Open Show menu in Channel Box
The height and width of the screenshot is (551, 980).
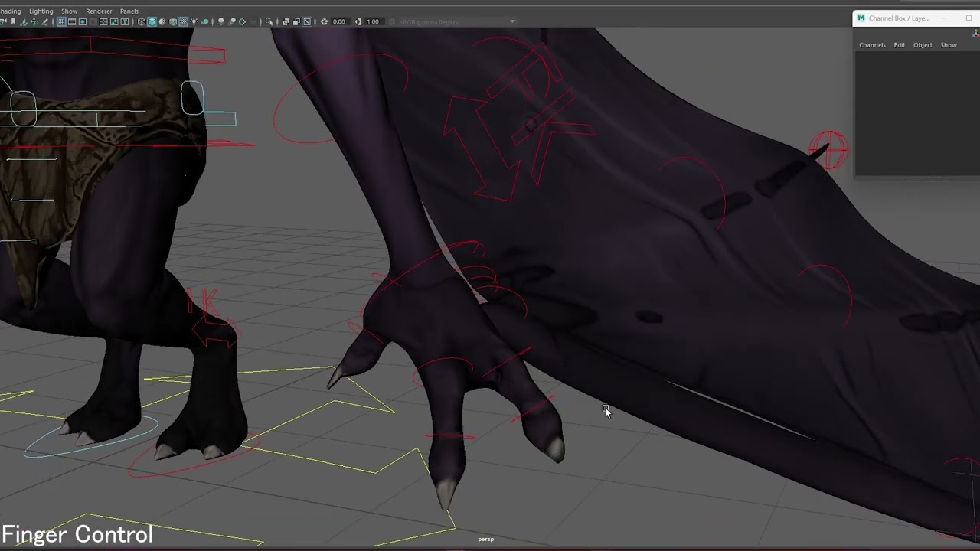949,45
